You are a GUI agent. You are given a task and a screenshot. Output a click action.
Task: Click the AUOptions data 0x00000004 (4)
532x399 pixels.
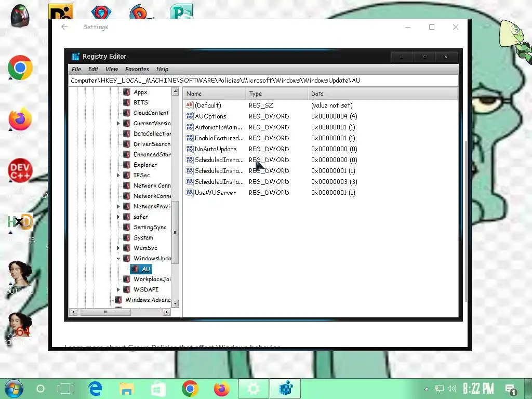click(334, 116)
